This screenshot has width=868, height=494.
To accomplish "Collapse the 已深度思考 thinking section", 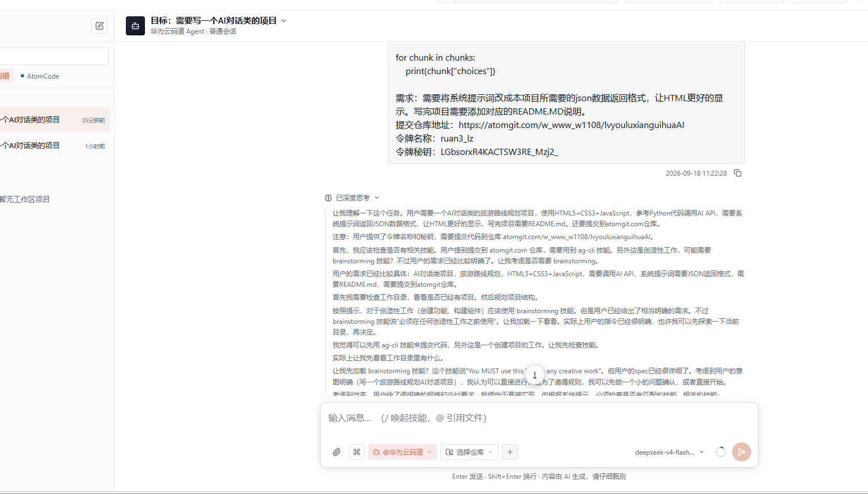I will pyautogui.click(x=352, y=198).
